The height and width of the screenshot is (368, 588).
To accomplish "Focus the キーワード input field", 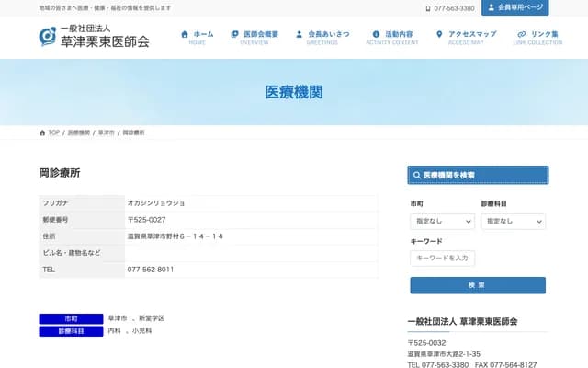I will tap(442, 259).
